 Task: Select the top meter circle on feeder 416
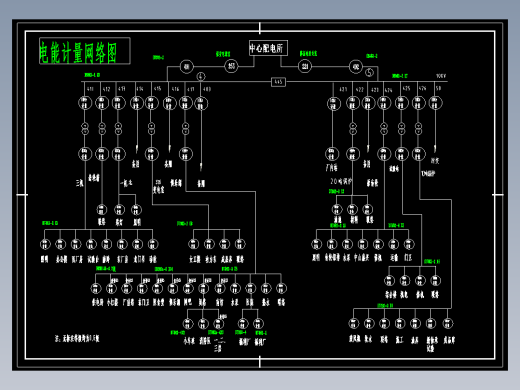click(169, 103)
